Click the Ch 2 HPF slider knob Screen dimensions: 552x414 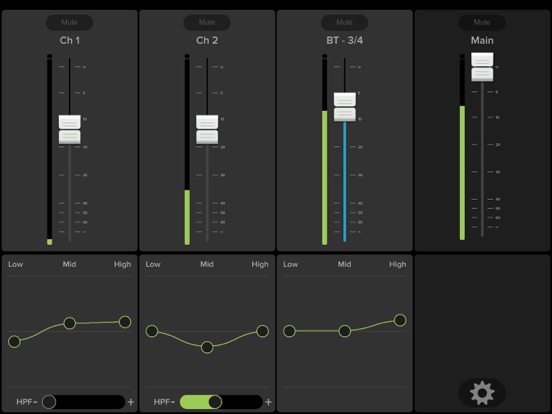(x=215, y=402)
